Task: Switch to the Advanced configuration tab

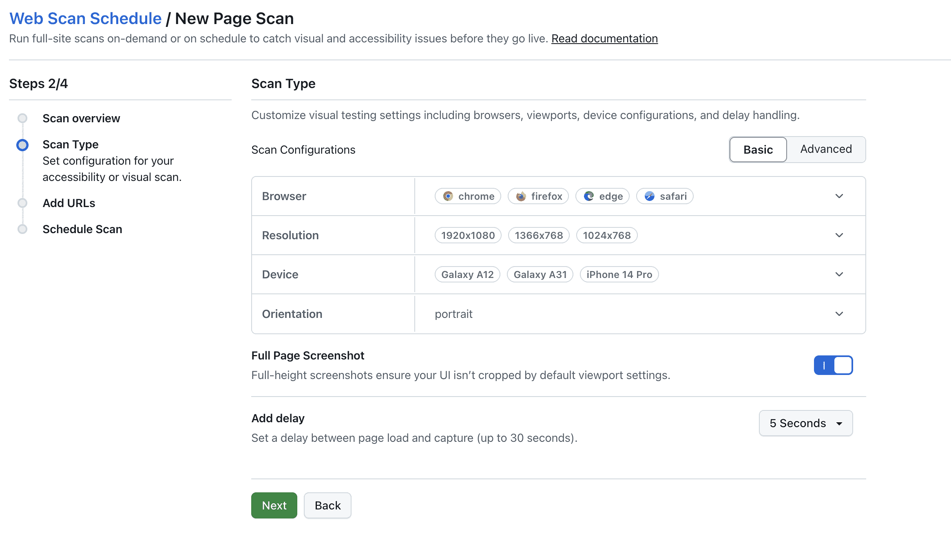Action: pos(826,149)
